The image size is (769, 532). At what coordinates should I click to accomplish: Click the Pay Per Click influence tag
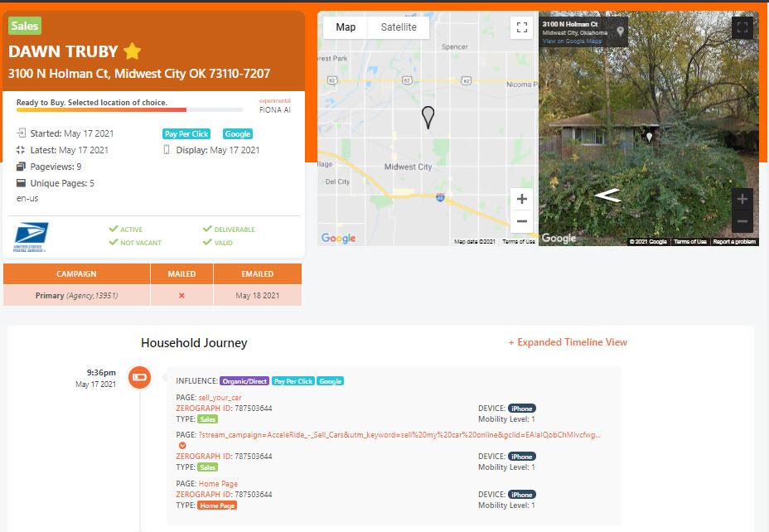[x=293, y=381]
